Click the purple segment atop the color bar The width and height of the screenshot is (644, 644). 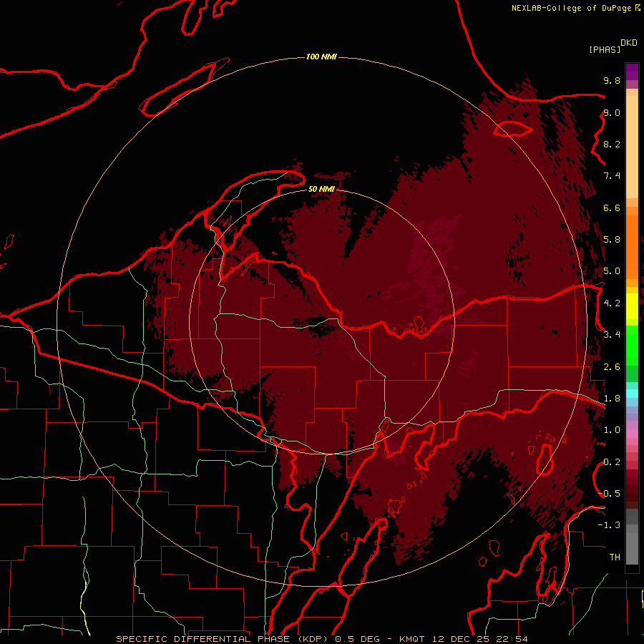pos(632,72)
